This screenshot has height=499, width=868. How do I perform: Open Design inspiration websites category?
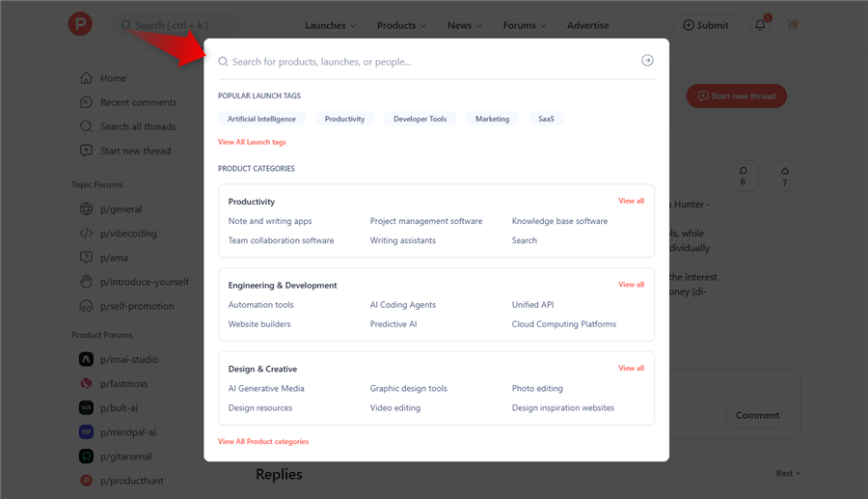[x=563, y=407]
